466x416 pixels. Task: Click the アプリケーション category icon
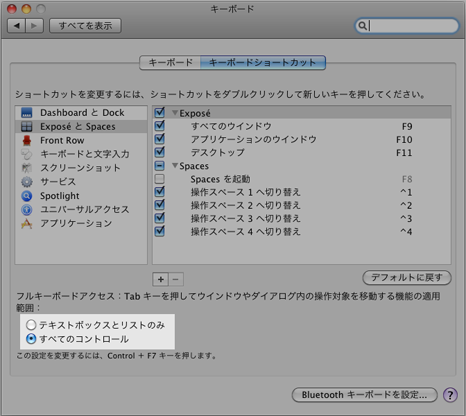click(27, 224)
